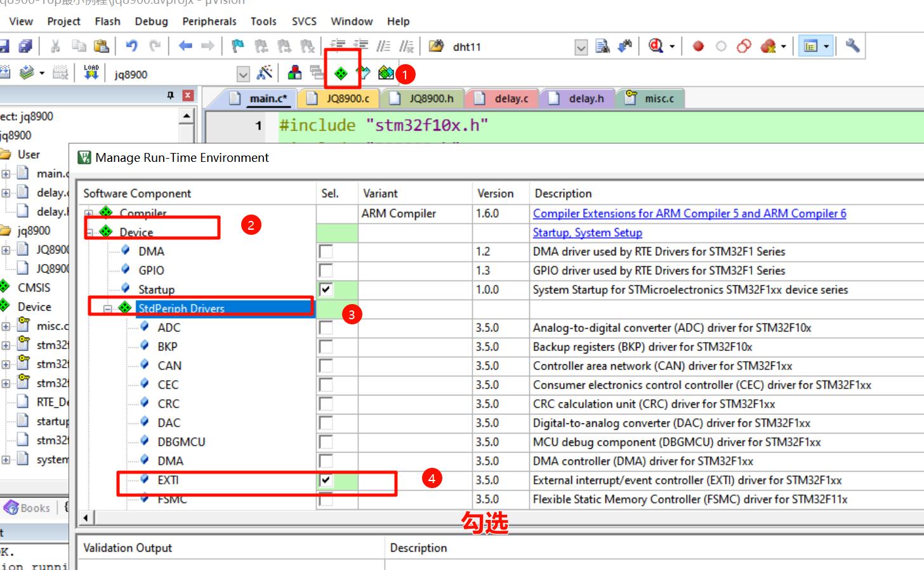
Task: Open Configuration with the wrench icon
Action: pyautogui.click(x=852, y=46)
